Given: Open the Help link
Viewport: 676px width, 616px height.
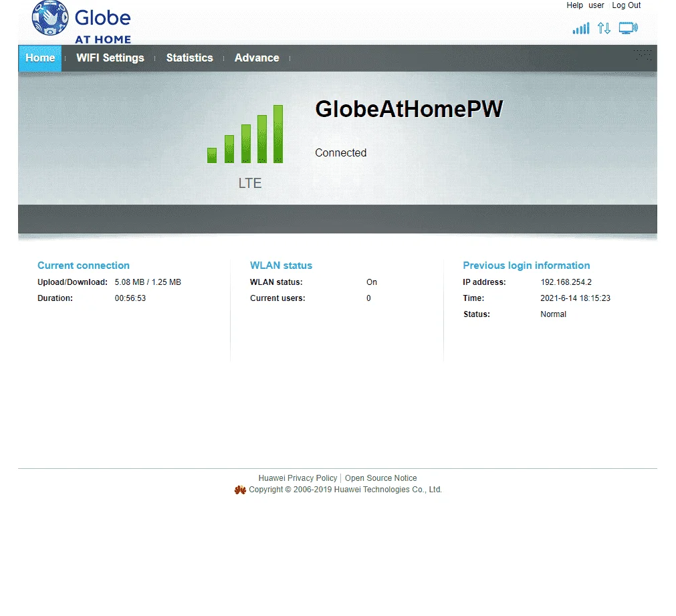Looking at the screenshot, I should (x=574, y=5).
